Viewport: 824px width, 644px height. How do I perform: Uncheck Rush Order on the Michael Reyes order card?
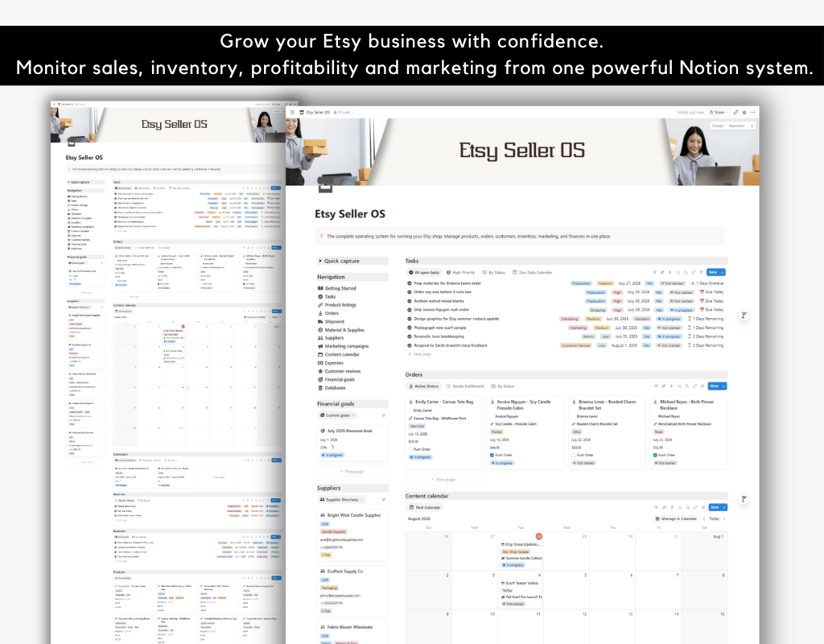click(655, 456)
